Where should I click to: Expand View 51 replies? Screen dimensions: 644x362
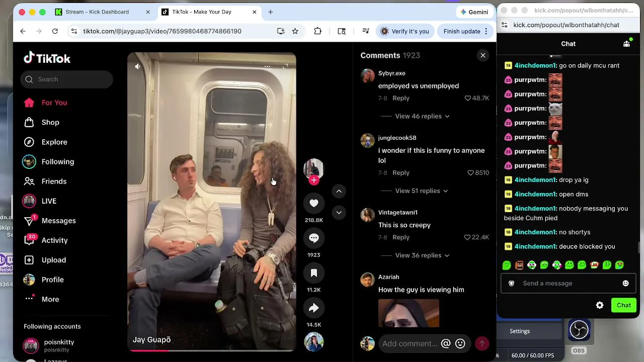(x=421, y=191)
